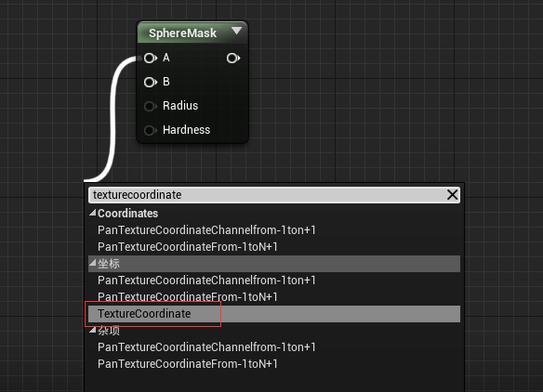The height and width of the screenshot is (392, 543).
Task: Click the Hardness input pin
Action: click(150, 130)
